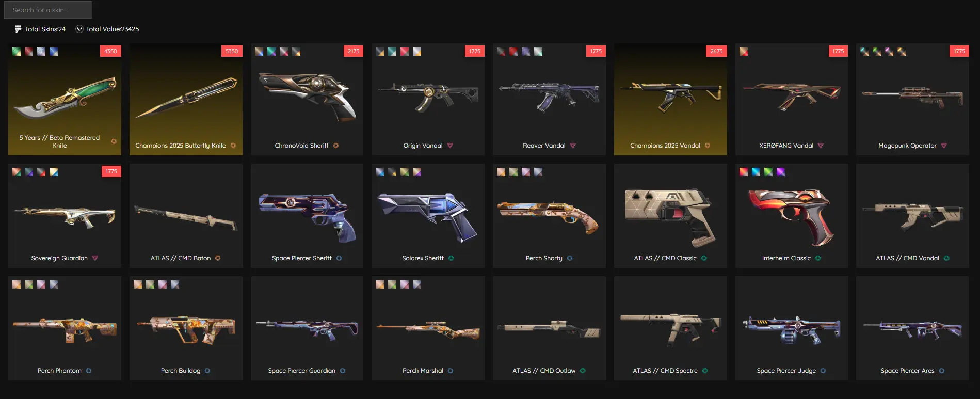Click the tier icon beside Champions 2025 Butterfly Knife
Viewport: 980px width, 399px height.
click(233, 146)
